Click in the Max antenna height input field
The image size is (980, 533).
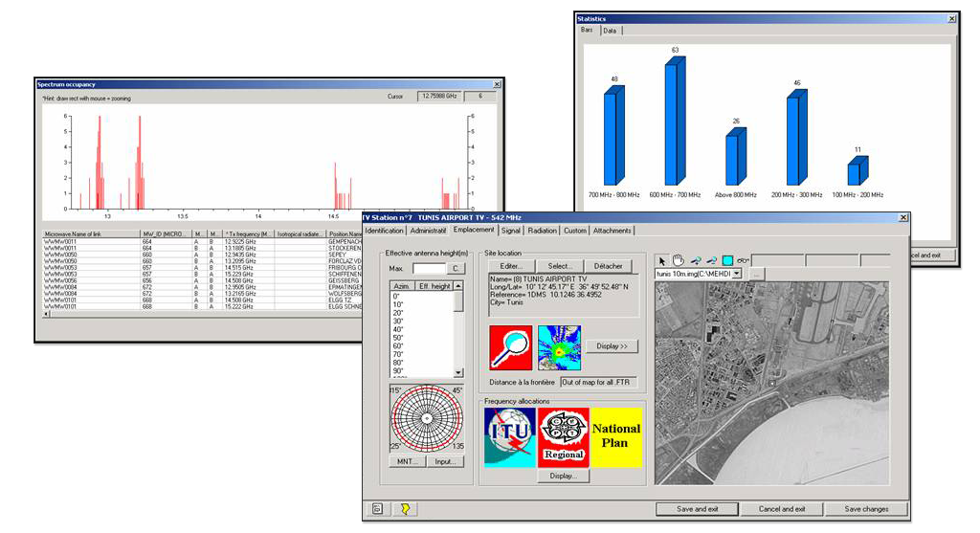(x=429, y=269)
